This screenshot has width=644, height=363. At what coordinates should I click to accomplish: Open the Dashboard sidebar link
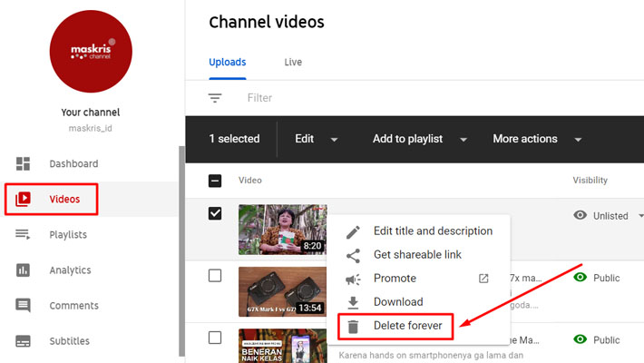tap(74, 163)
